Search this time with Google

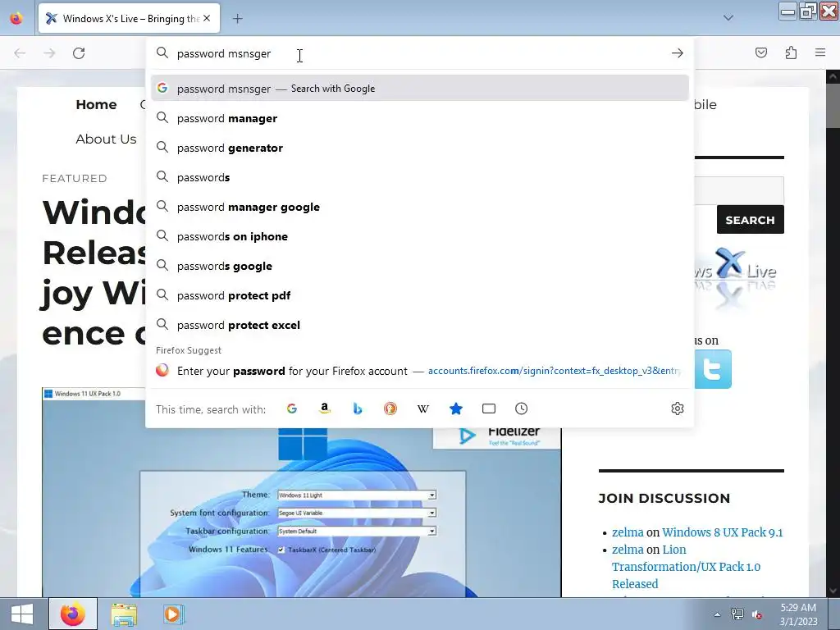[x=292, y=409]
